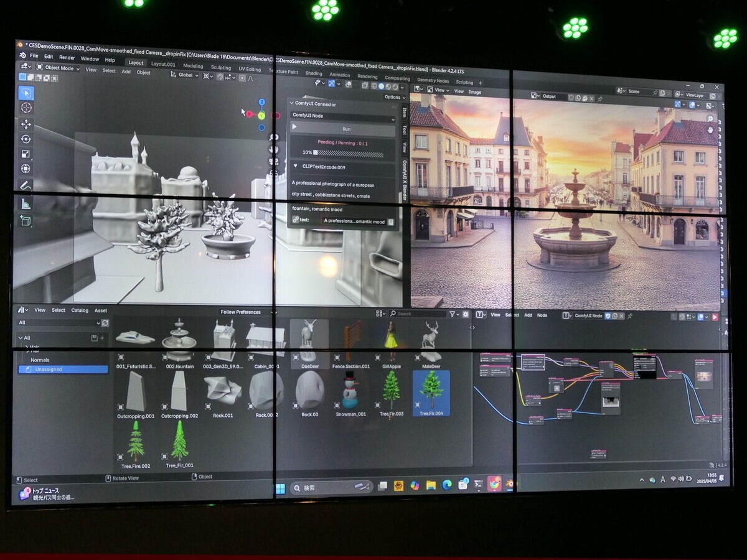Viewport: 747px width, 560px height.
Task: Click the pan hand icon in image editor
Action: (711, 129)
